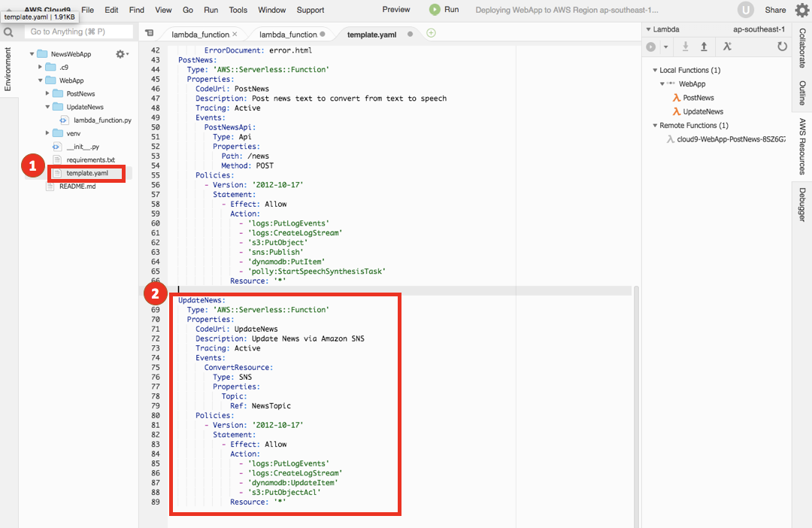Expand the PostNews folder in the file tree
The height and width of the screenshot is (528, 812).
coord(47,94)
